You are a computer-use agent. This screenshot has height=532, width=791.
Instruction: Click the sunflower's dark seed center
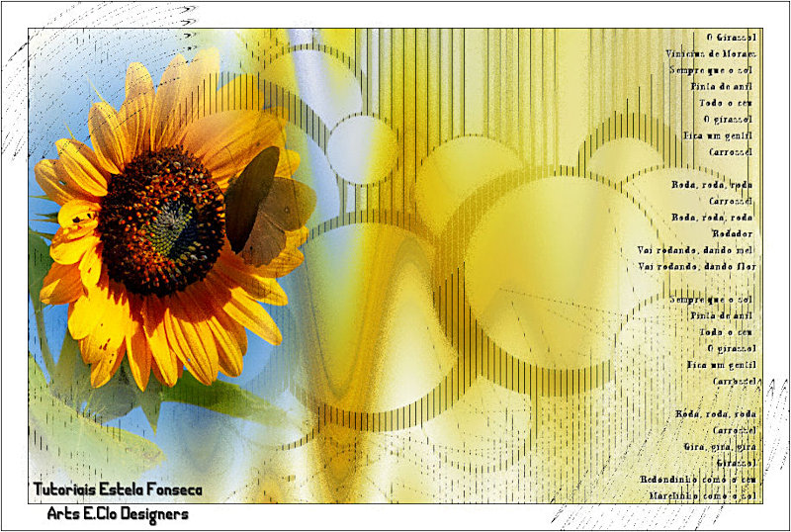point(161,222)
